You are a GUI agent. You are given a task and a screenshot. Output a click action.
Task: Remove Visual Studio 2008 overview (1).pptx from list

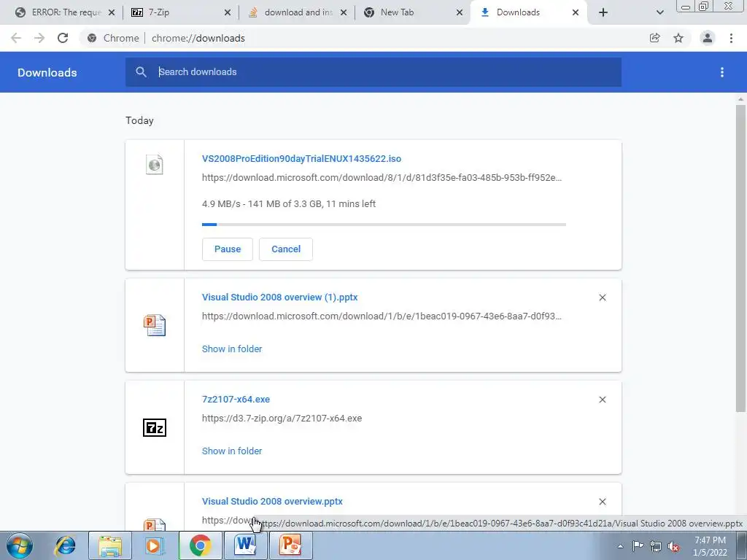pyautogui.click(x=602, y=297)
